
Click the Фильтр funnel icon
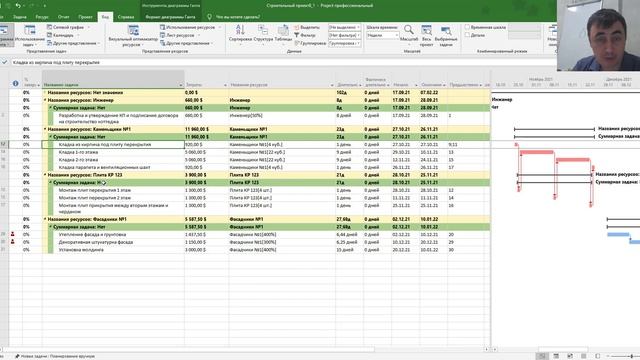[x=297, y=35]
